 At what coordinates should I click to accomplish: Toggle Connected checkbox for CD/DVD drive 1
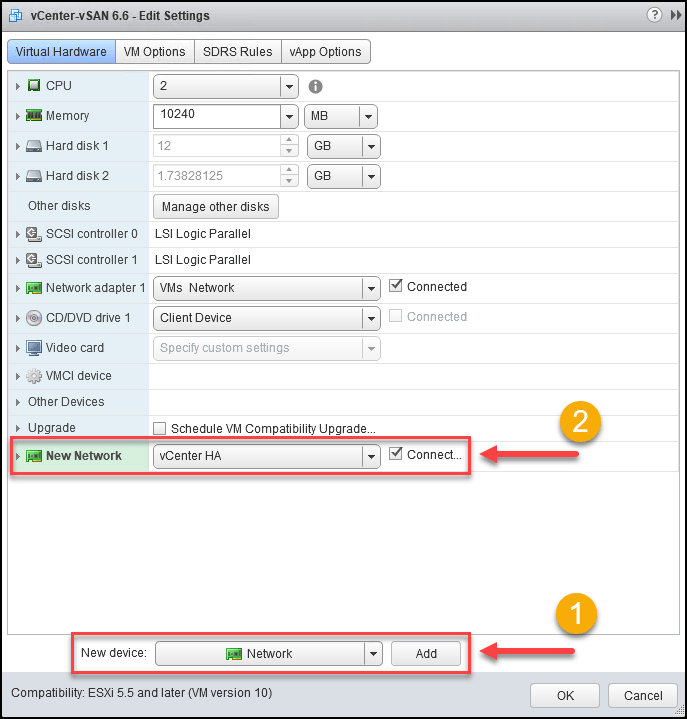tap(395, 316)
